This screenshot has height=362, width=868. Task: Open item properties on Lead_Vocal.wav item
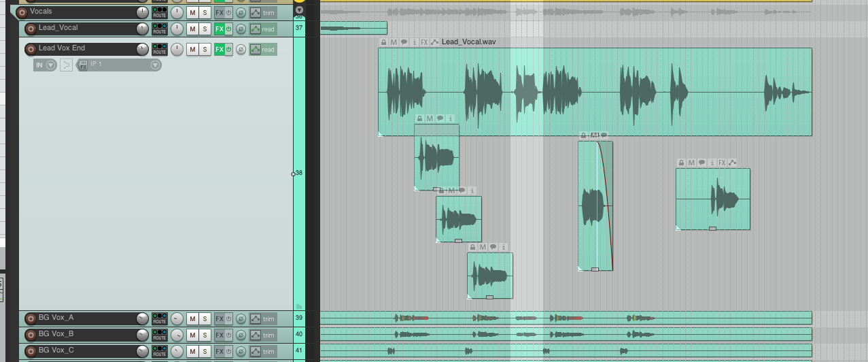(414, 42)
